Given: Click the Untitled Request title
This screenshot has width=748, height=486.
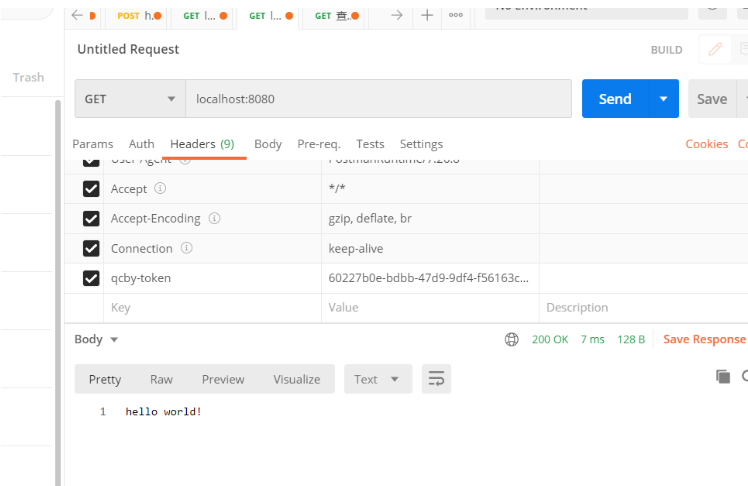Looking at the screenshot, I should pyautogui.click(x=128, y=49).
